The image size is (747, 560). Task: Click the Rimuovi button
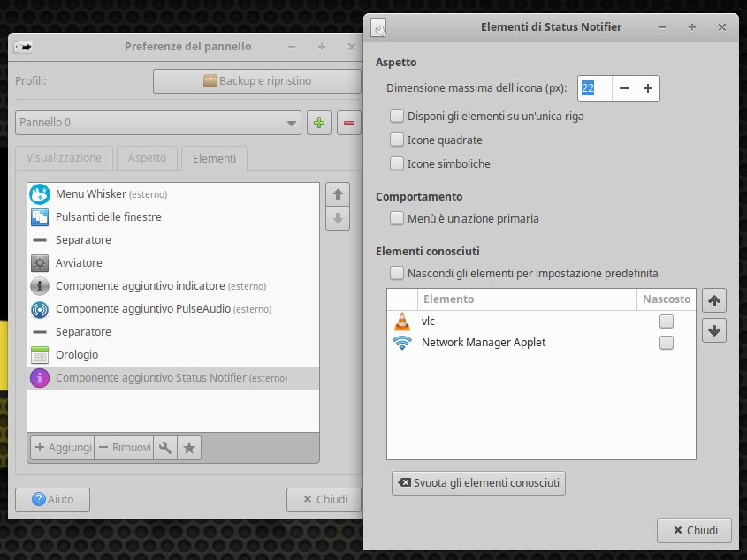click(x=125, y=448)
